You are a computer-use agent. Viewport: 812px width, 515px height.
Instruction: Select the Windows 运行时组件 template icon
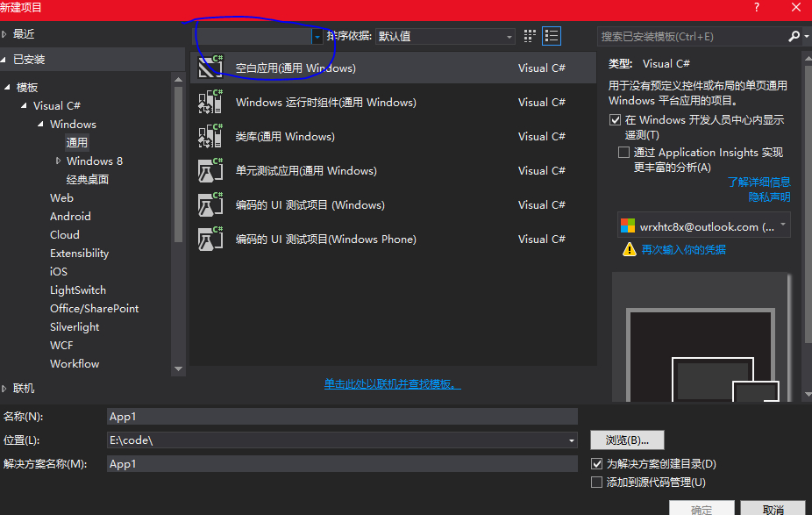coord(210,102)
